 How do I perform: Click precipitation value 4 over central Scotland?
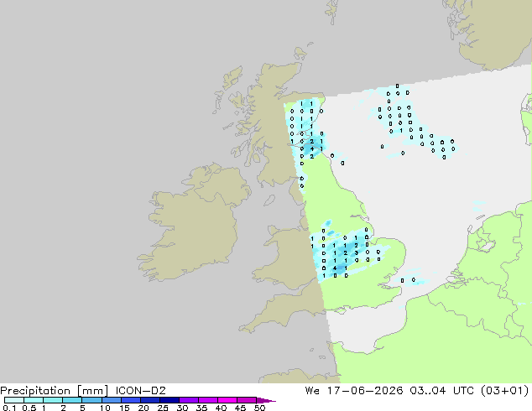312,148
